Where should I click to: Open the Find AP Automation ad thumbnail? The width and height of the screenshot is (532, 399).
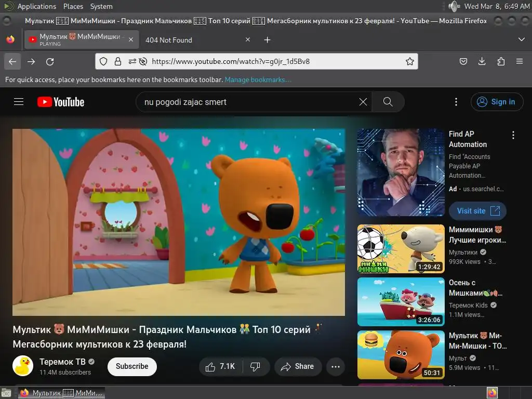[x=401, y=172]
